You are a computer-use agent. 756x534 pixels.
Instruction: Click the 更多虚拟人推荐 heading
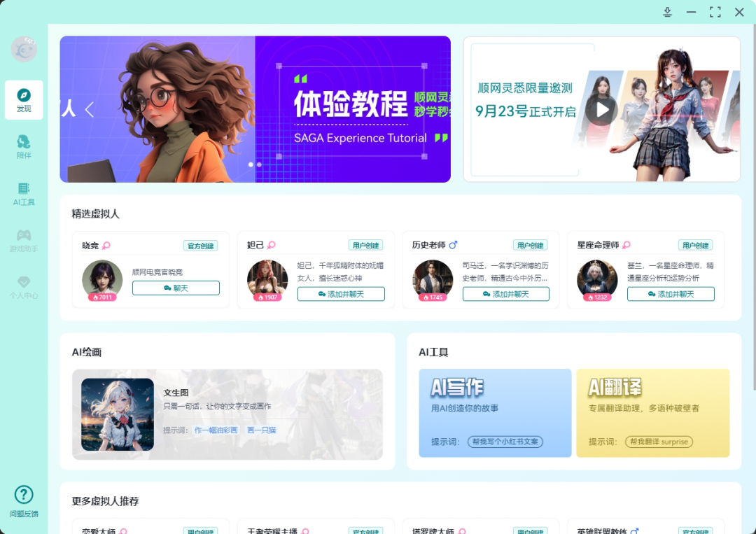pyautogui.click(x=105, y=501)
